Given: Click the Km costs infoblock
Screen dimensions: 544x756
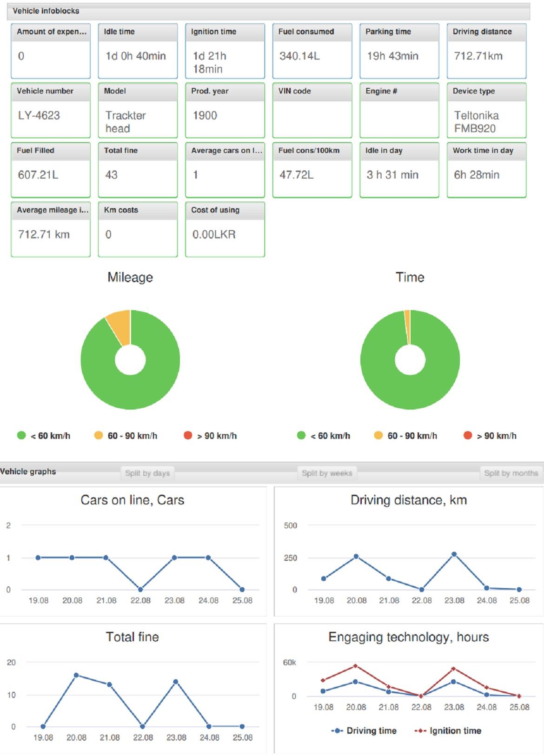Looking at the screenshot, I should tap(138, 229).
